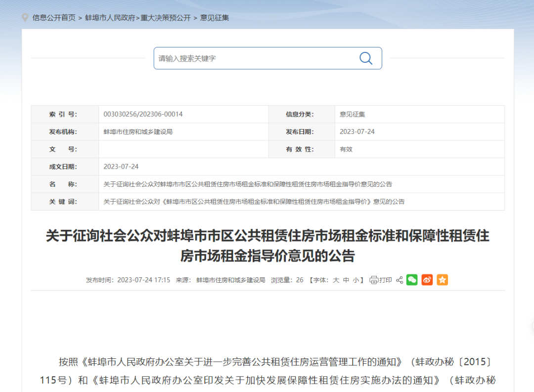The image size is (534, 392).
Task: Share article via WeChat icon
Action: click(412, 280)
